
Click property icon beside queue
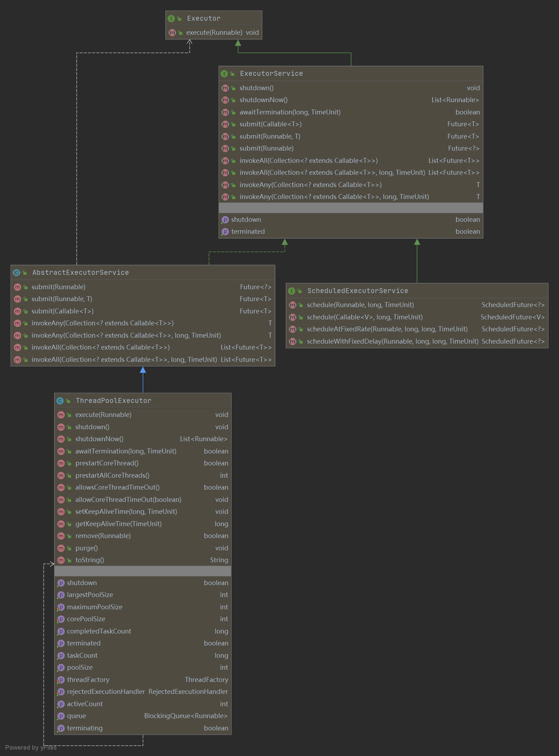tap(61, 716)
